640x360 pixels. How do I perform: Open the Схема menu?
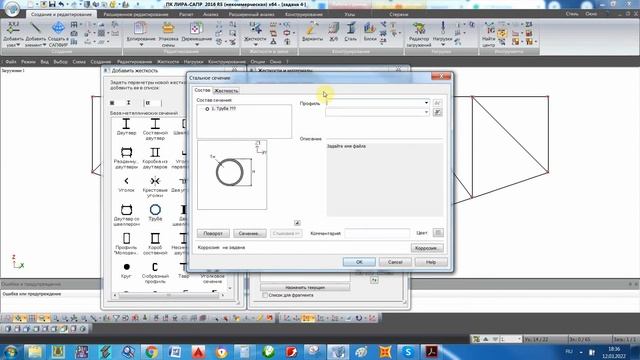tap(79, 62)
